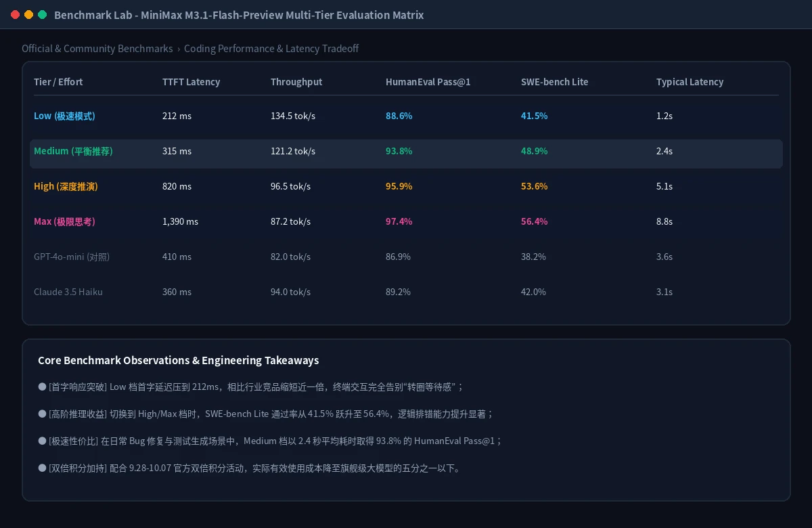Viewport: 812px width, 528px height.
Task: Select the Claude 3.5 Haiku row label
Action: click(x=68, y=292)
